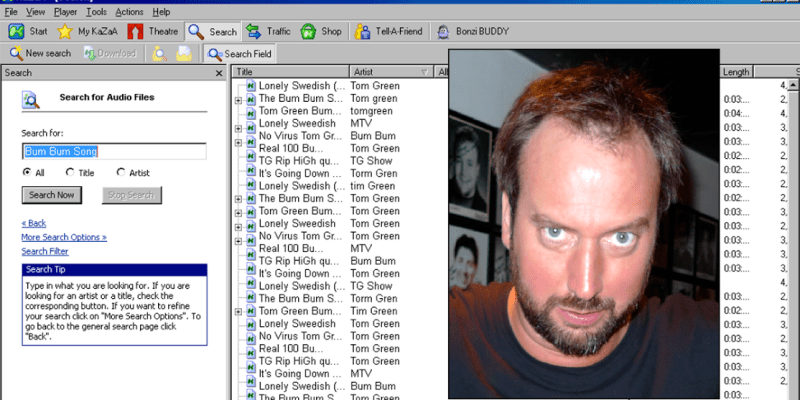Click the Search for text field
This screenshot has width=800, height=400.
tap(113, 151)
